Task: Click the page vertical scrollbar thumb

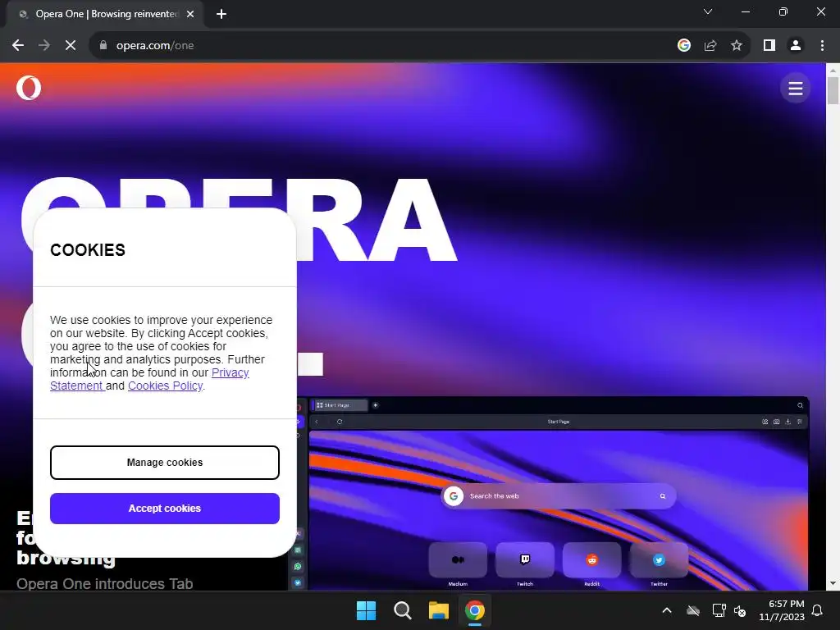Action: click(833, 90)
